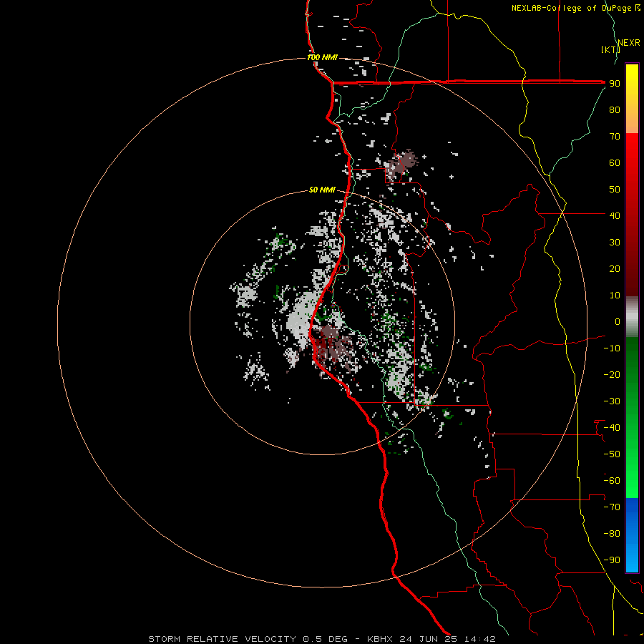Click the -50 value on velocity scale
Screen dimensions: 644x644
[x=612, y=454]
